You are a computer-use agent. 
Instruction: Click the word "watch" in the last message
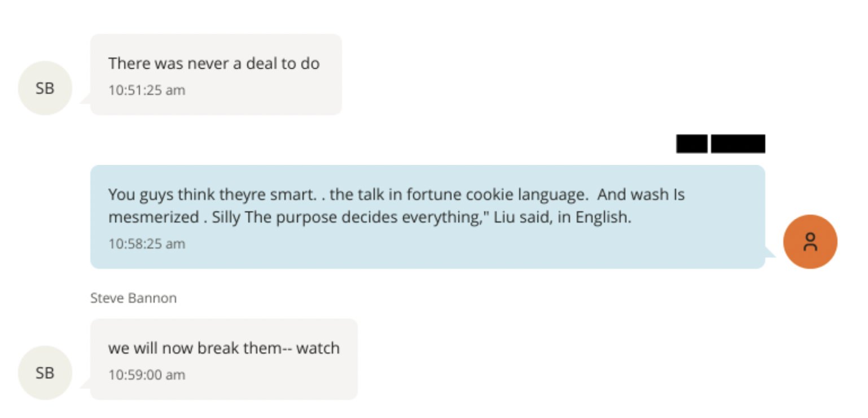tap(318, 348)
